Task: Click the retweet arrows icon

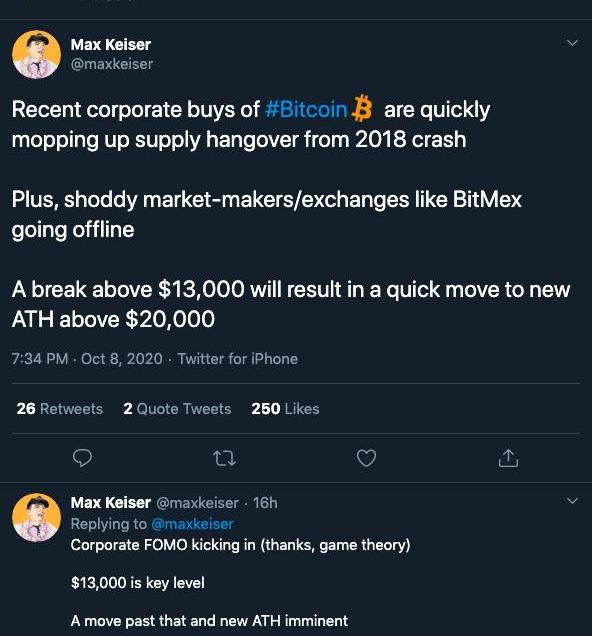Action: (224, 458)
